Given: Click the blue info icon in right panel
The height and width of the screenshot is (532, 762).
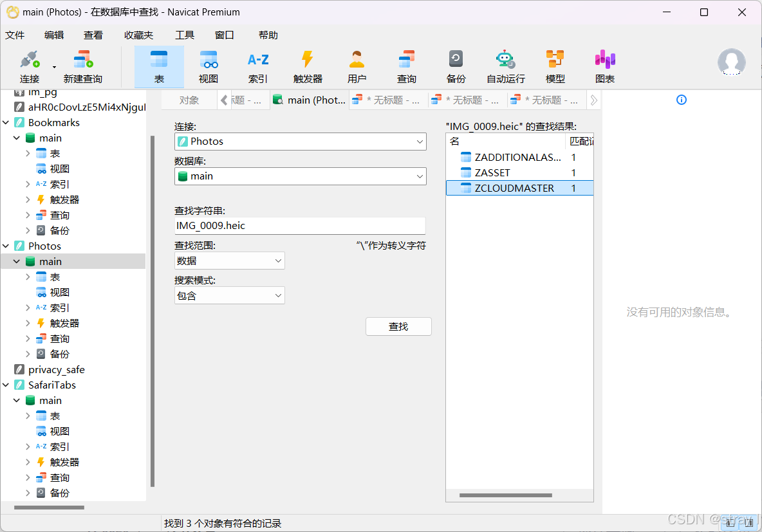Looking at the screenshot, I should (x=682, y=100).
